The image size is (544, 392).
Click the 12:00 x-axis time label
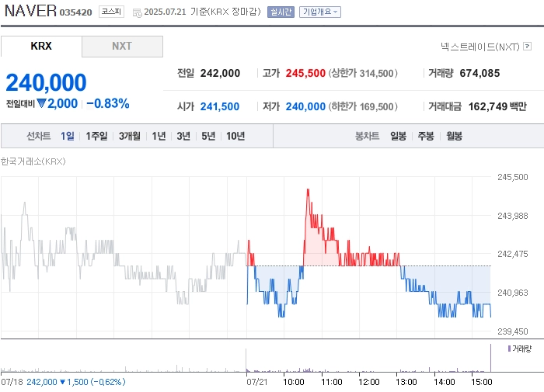tap(369, 382)
